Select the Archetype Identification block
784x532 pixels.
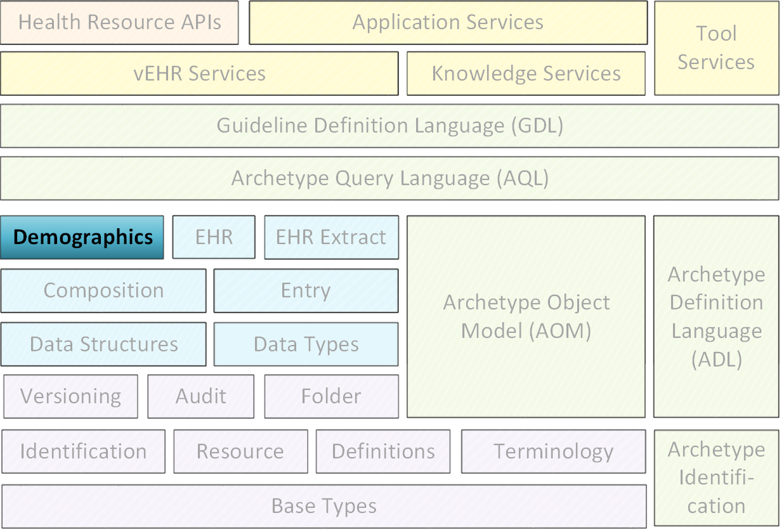(x=716, y=478)
